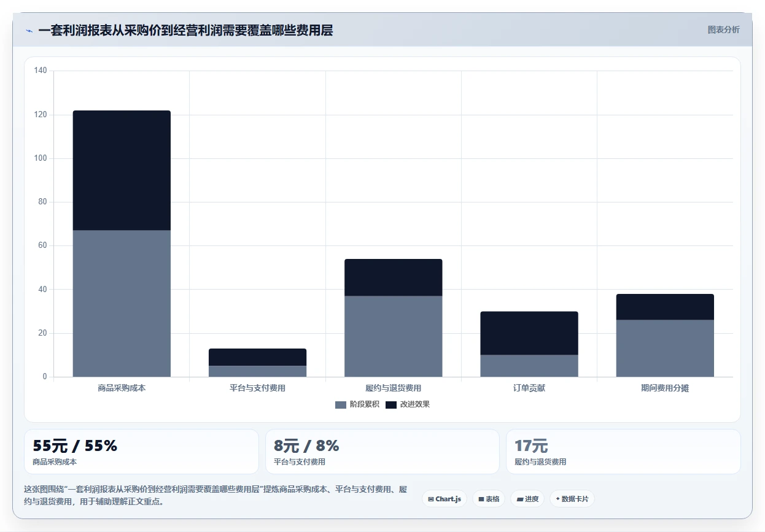The height and width of the screenshot is (532, 765).
Task: Click the description paragraph below the cards
Action: click(x=216, y=495)
